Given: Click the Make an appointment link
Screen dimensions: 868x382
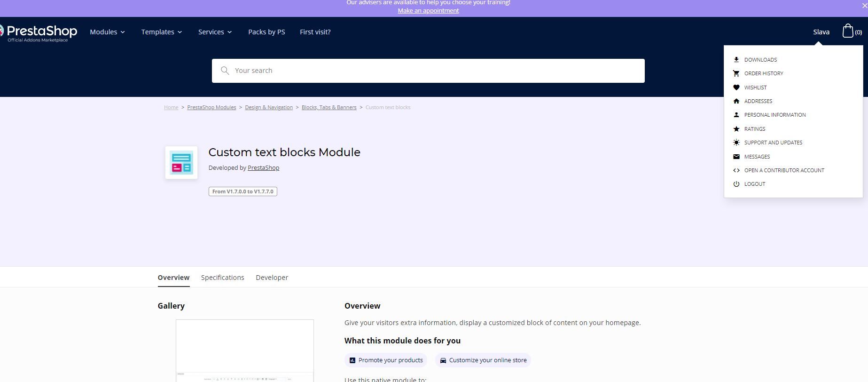Looking at the screenshot, I should (x=428, y=10).
